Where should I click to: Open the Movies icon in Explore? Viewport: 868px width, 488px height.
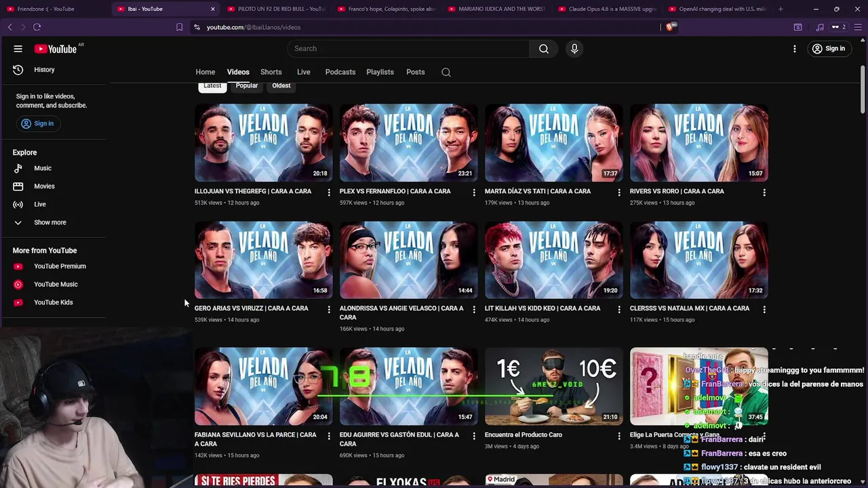pyautogui.click(x=18, y=186)
